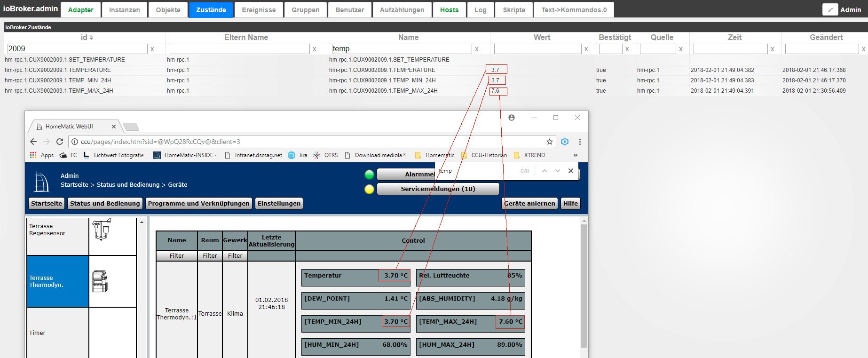The width and height of the screenshot is (868, 358).
Task: Click the Hilfe button
Action: pyautogui.click(x=570, y=204)
